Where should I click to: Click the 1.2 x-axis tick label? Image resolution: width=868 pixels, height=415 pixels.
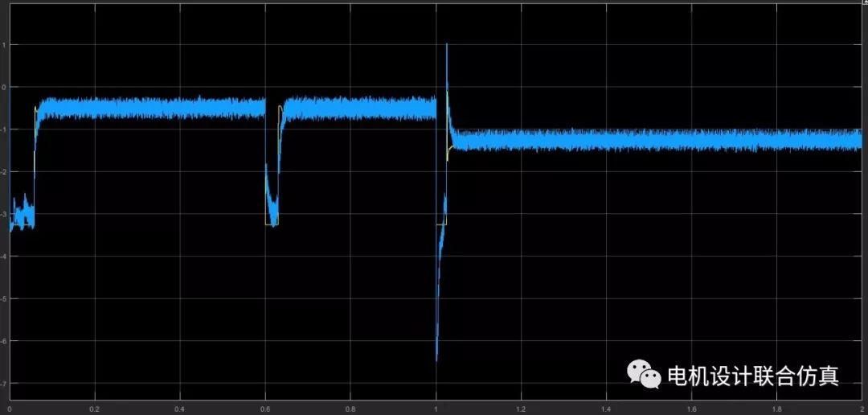click(x=521, y=408)
